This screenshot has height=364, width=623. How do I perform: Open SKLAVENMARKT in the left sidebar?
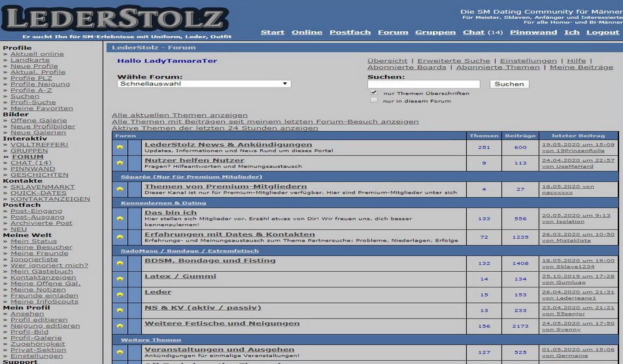(42, 187)
